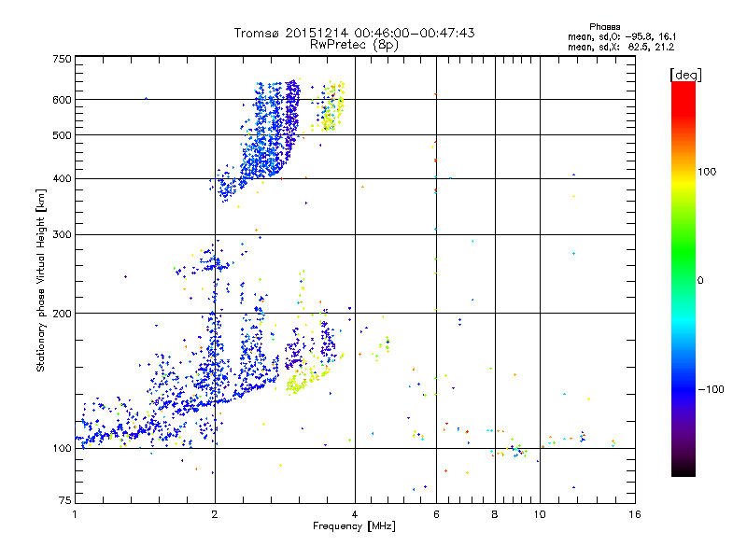Click the '10' frequency tick label
The image size is (747, 560).
coord(540,514)
